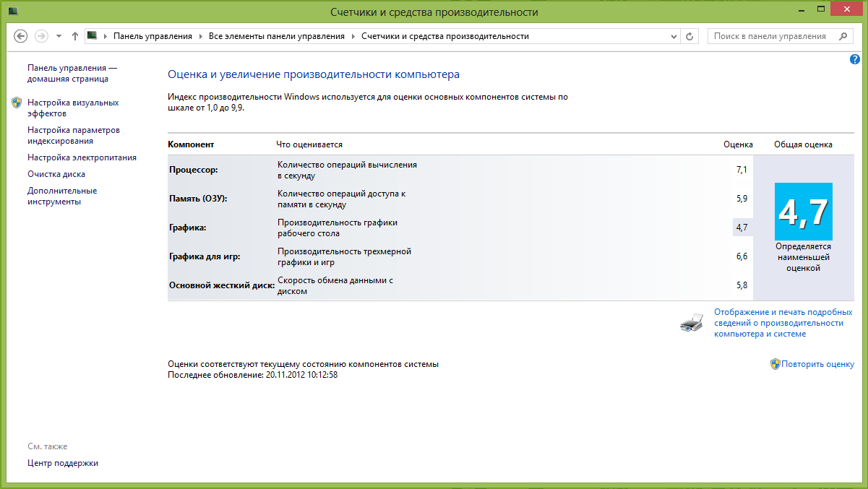Open the recent locations dropdown arrow
This screenshot has height=489, width=868.
pyautogui.click(x=59, y=36)
